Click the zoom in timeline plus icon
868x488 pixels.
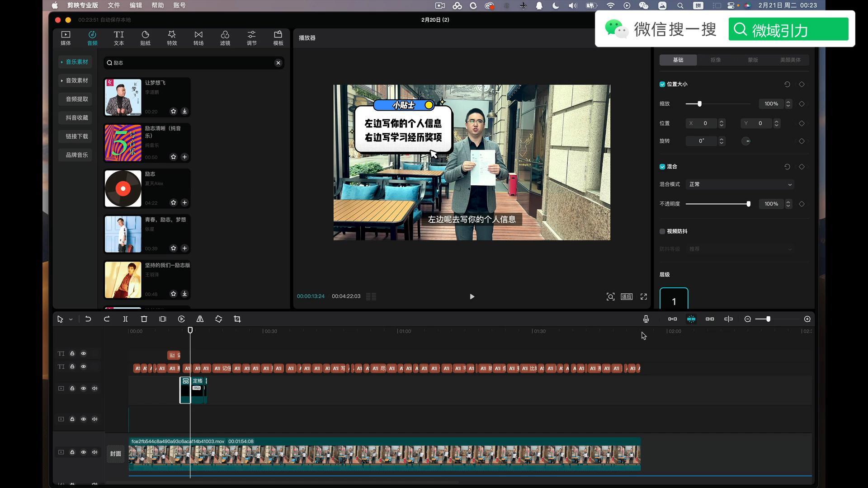[807, 319]
